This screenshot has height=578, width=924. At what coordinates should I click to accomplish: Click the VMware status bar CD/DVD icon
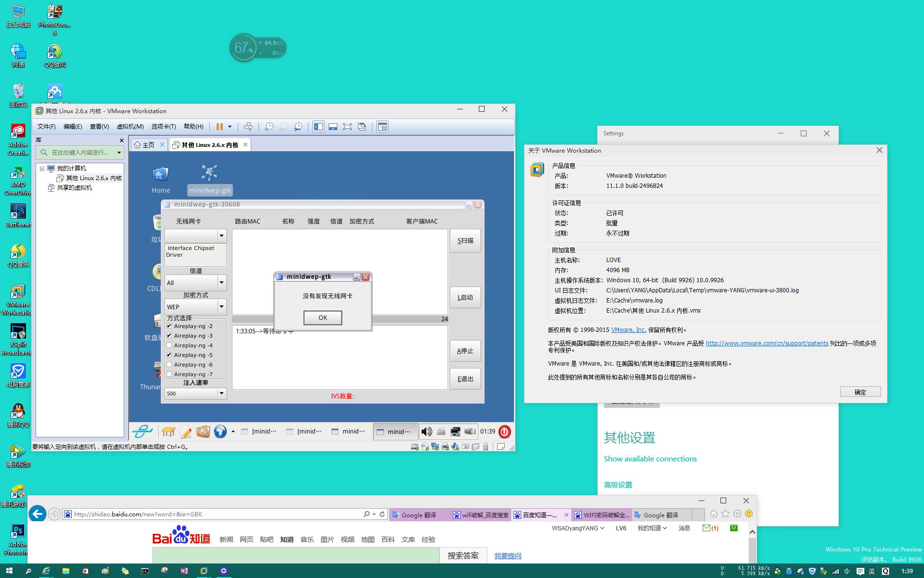(x=425, y=447)
